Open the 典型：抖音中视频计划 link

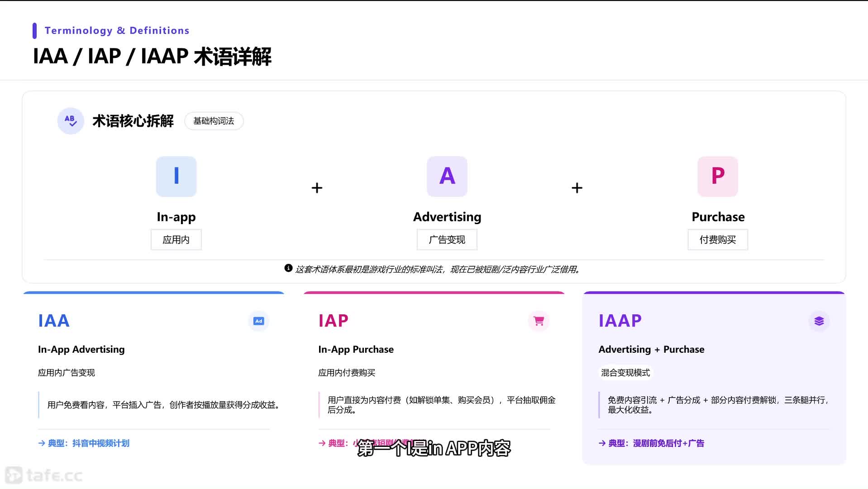[x=84, y=443]
